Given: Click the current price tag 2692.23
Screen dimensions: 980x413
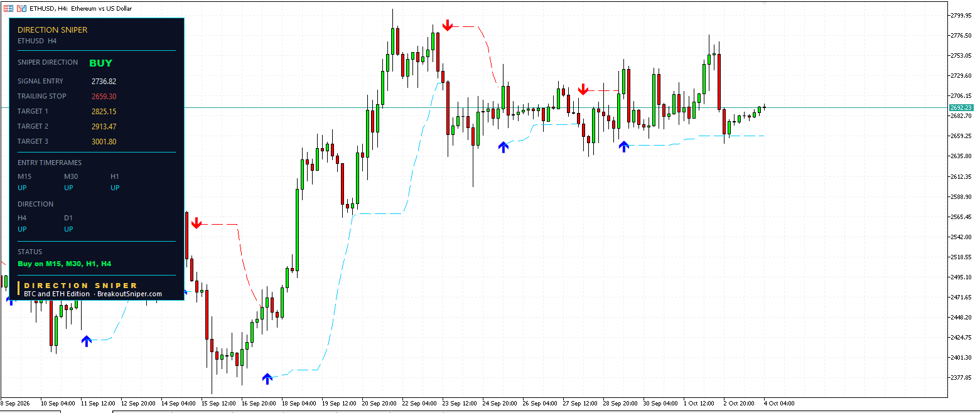Looking at the screenshot, I should (x=961, y=108).
